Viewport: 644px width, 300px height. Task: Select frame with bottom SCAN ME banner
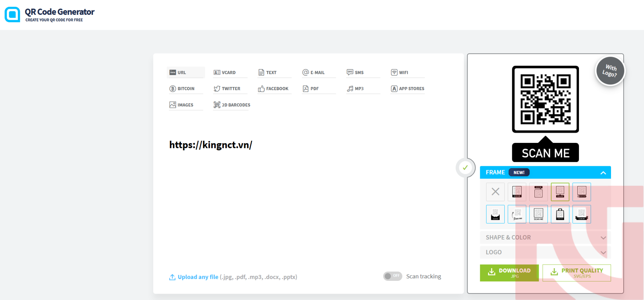[517, 192]
